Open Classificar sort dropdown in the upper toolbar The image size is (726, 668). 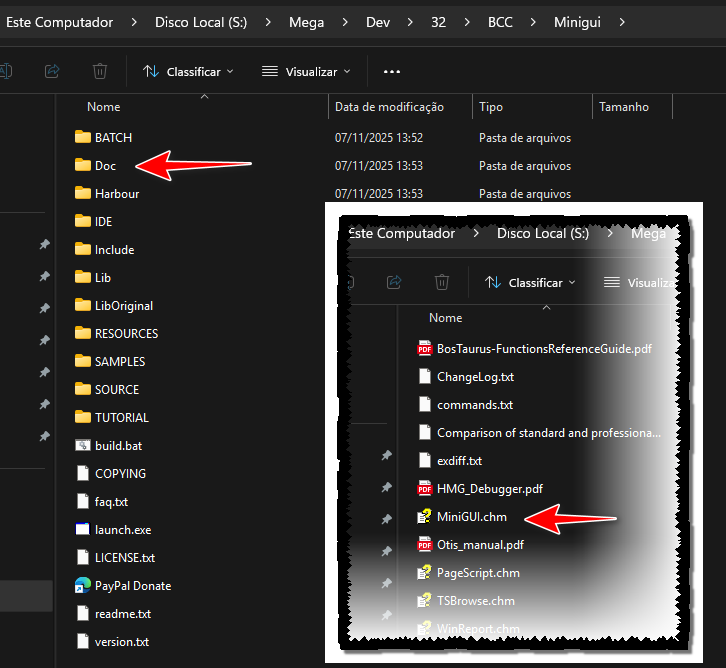click(188, 72)
